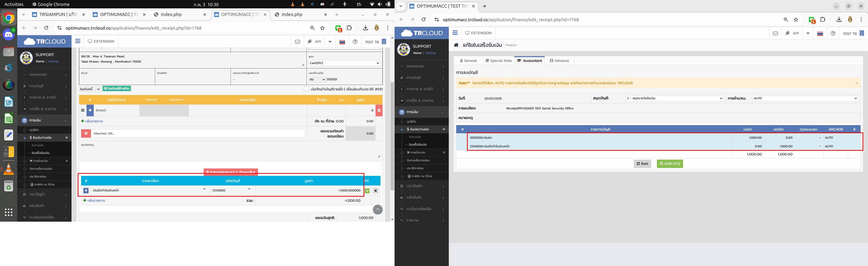Viewport: 868px width, 266px height.
Task: Click Attached URL input field
Action: click(198, 133)
